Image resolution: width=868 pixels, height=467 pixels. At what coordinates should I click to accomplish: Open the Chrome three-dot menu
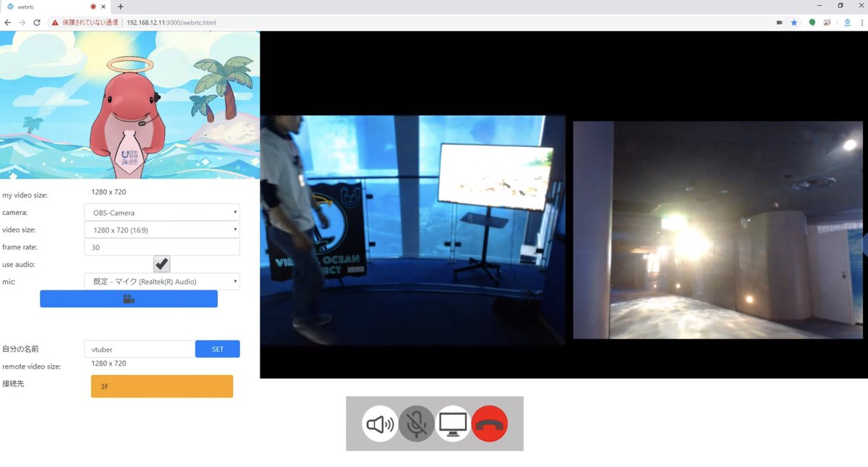[x=861, y=22]
